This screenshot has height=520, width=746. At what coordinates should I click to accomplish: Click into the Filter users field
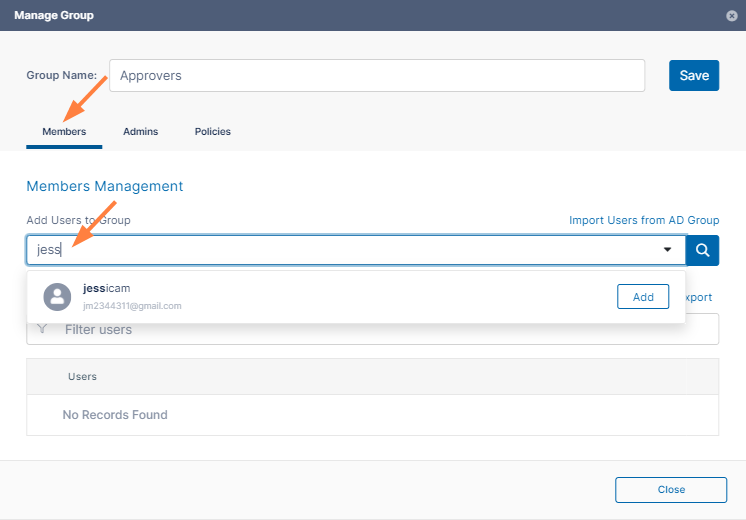click(380, 330)
